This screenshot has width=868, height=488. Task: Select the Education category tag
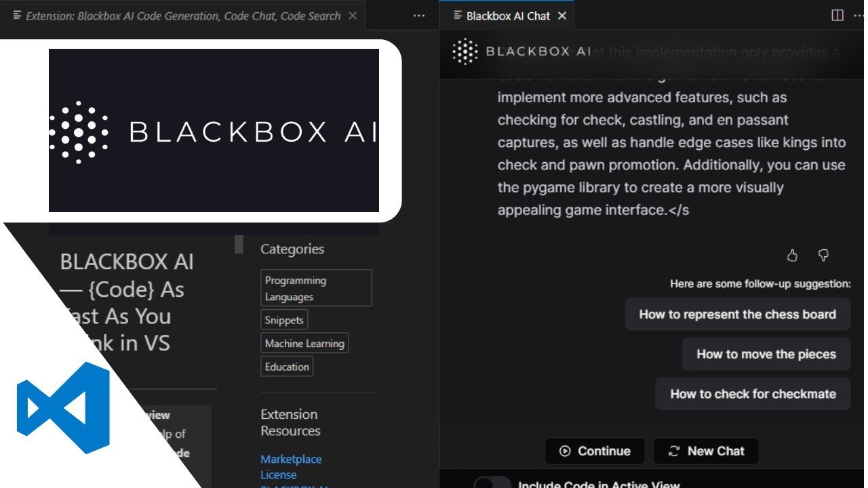[x=287, y=367]
